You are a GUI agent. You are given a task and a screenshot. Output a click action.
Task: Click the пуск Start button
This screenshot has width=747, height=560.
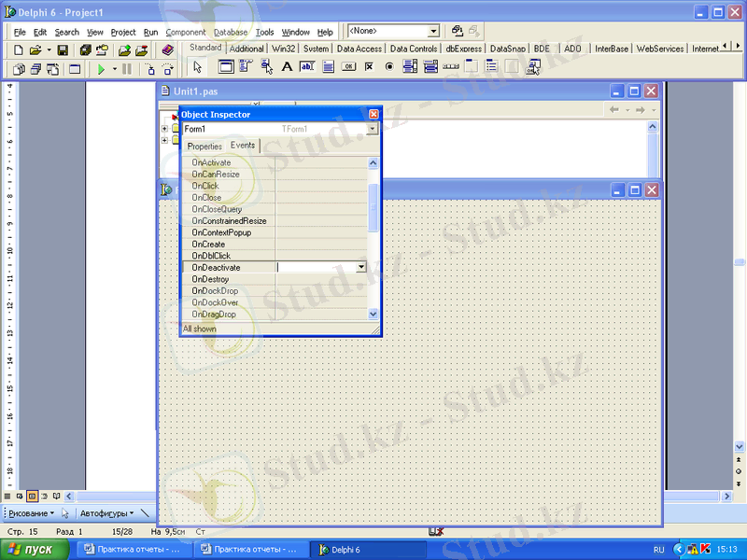pos(35,550)
